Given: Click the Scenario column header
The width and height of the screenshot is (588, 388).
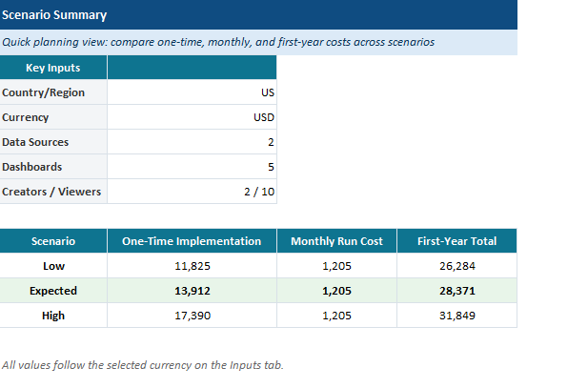Looking at the screenshot, I should tap(53, 241).
